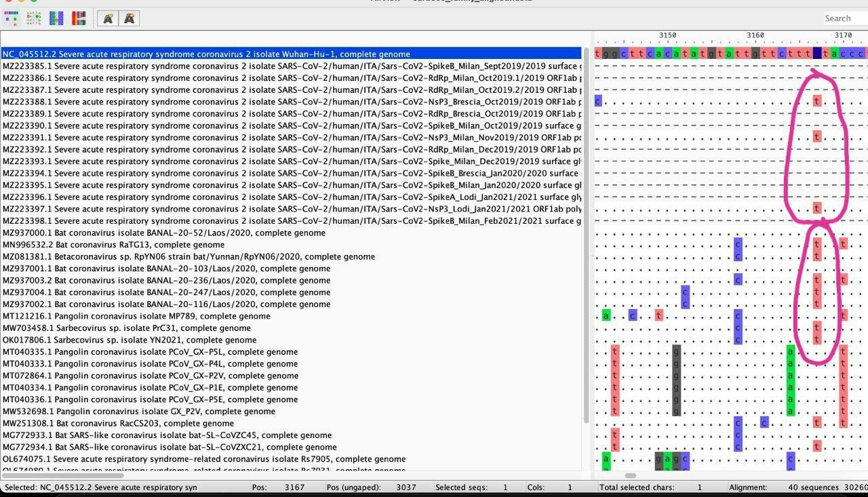The height and width of the screenshot is (497, 868).
Task: Select sequence MT040335.1 Pangolin PCoV_GX-P5L
Action: point(291,352)
